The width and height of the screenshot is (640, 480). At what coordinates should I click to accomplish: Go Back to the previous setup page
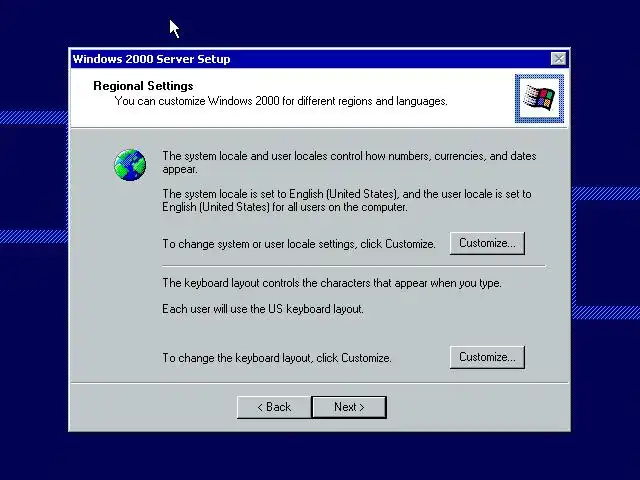click(x=274, y=407)
